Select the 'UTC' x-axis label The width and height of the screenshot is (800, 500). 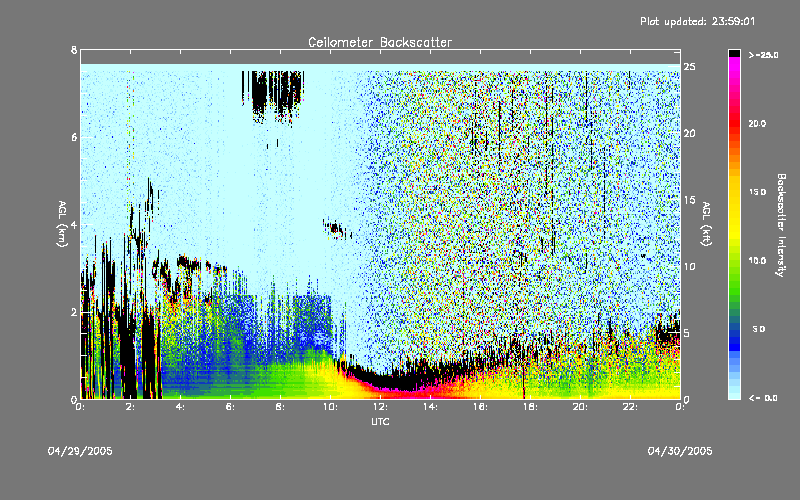[x=380, y=421]
